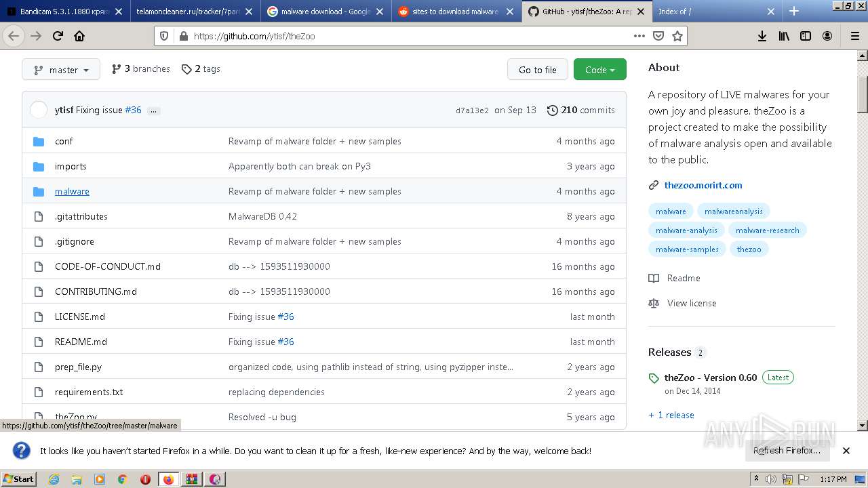Open a new browser tab
Screen dimensions: 868x488
click(x=794, y=11)
